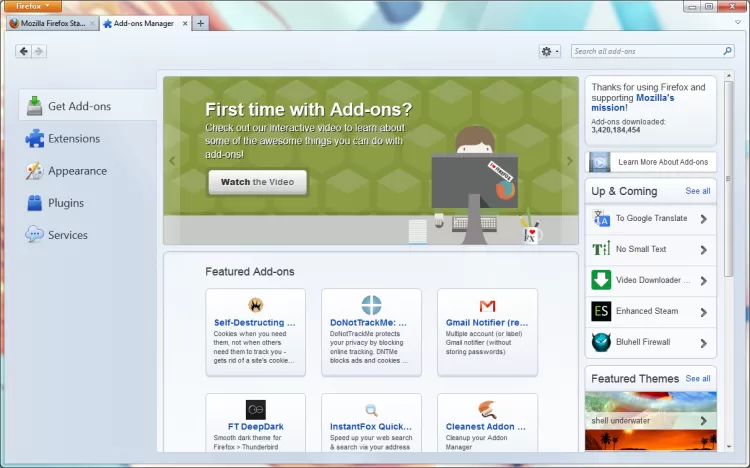Click the search magnifier icon
Viewport: 750px width, 468px height.
(728, 51)
